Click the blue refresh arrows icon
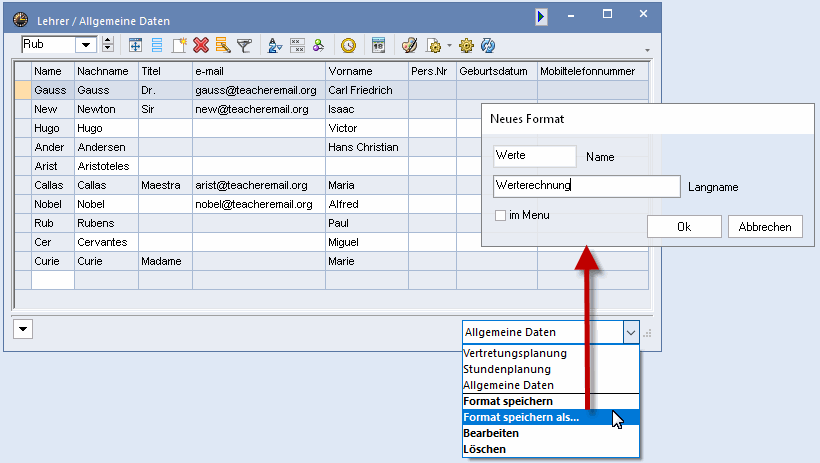Viewport: 820px width, 463px height. point(487,46)
